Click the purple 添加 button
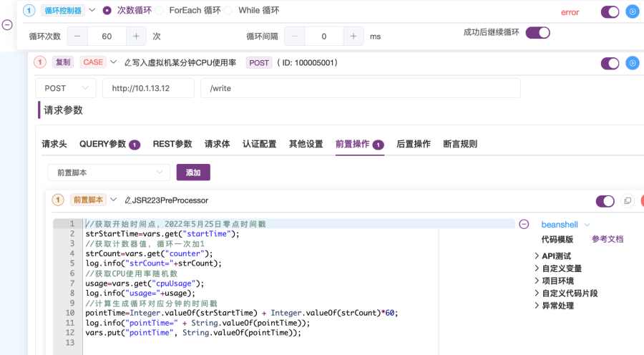Screen dimensions: 644x355 click(193, 172)
